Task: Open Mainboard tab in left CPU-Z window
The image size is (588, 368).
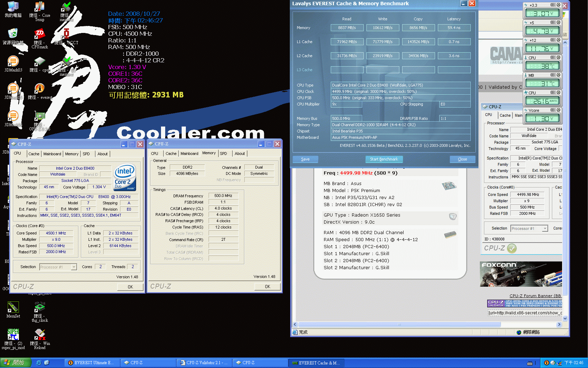Action: [52, 154]
